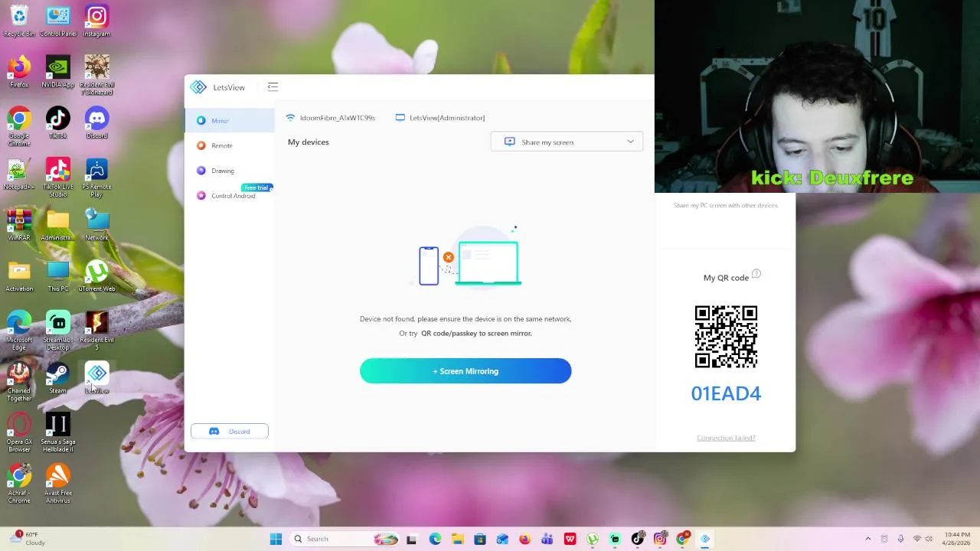
Task: Select Avast Free Antivirus desktop icon
Action: pos(58,484)
